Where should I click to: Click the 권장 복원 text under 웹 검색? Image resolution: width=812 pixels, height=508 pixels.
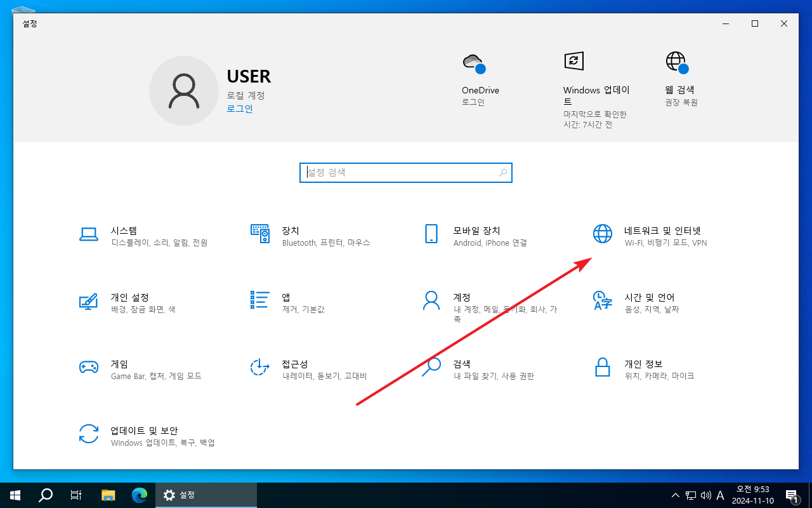pos(681,102)
